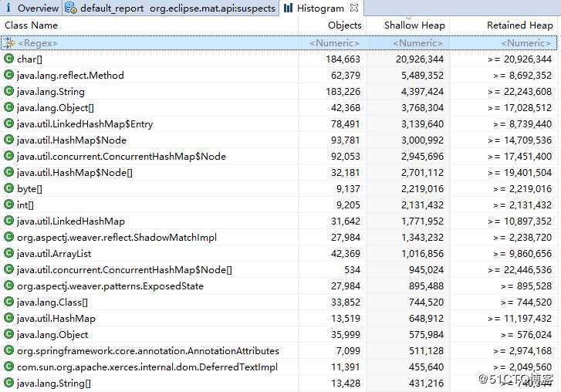561x392 pixels.
Task: Click the class icon of ConcurrentHashMap$Node row
Action: [x=8, y=156]
